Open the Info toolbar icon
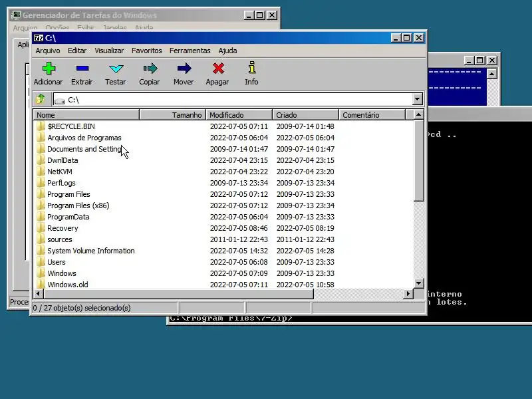The height and width of the screenshot is (399, 532). pyautogui.click(x=252, y=68)
